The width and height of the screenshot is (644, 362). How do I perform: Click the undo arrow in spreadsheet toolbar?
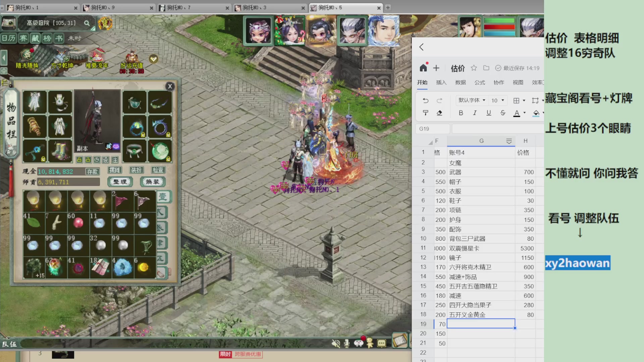(426, 100)
